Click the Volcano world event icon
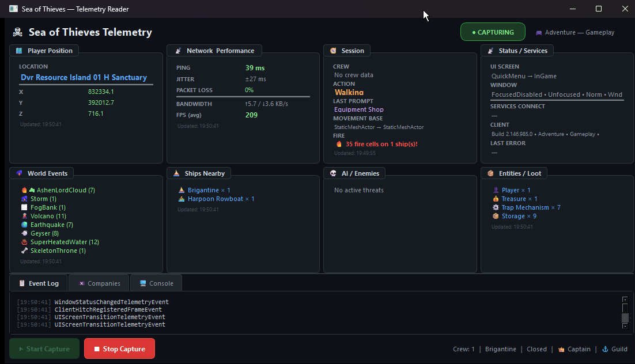Screen dimensions: 635x364 [x=24, y=216]
